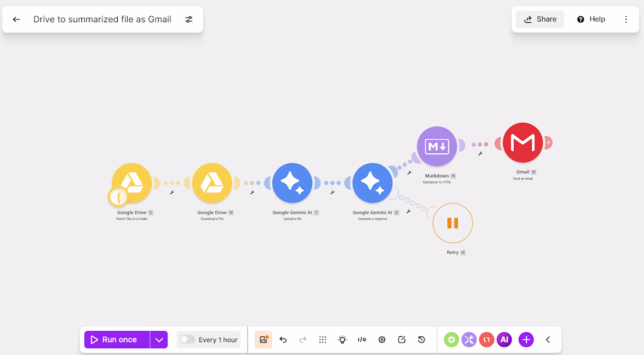This screenshot has width=644, height=355.
Task: Open Google Drive Watch Files module
Action: tap(132, 183)
